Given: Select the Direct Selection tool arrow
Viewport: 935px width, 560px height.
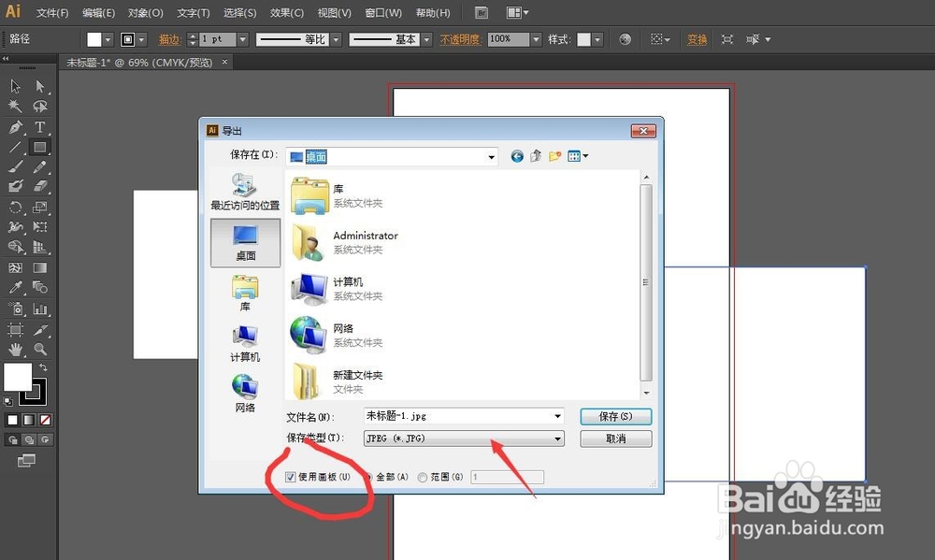Looking at the screenshot, I should pos(39,86).
